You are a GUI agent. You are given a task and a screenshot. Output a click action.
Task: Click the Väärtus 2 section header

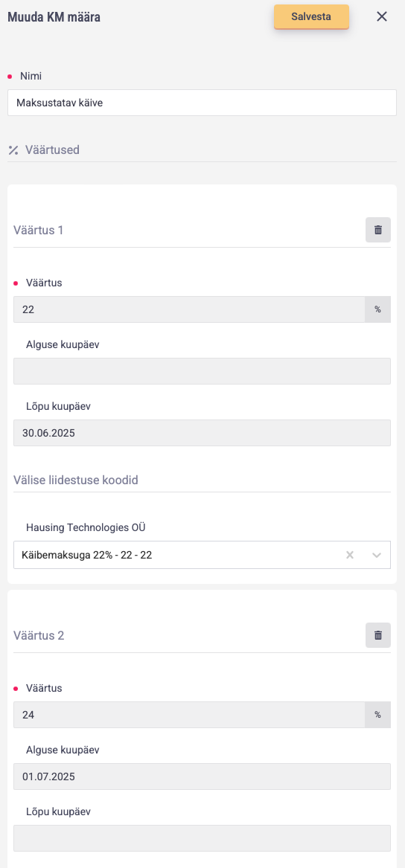39,635
